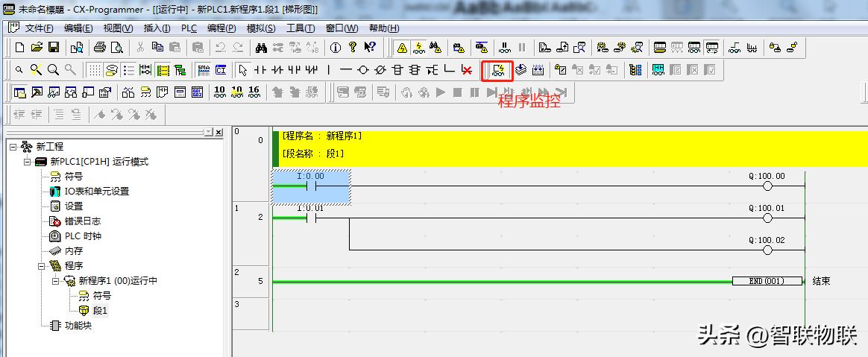The height and width of the screenshot is (357, 868).
Task: Toggle show comments view
Action: coord(111,70)
